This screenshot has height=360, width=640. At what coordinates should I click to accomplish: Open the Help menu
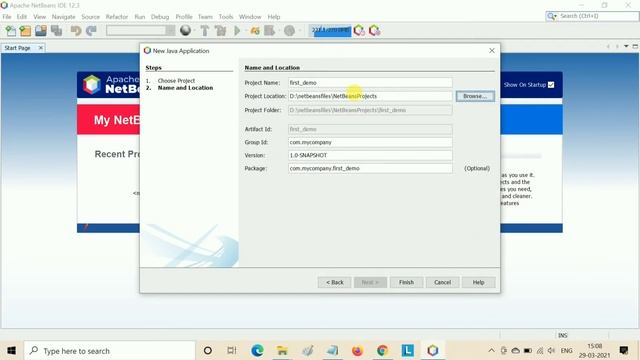pyautogui.click(x=274, y=17)
